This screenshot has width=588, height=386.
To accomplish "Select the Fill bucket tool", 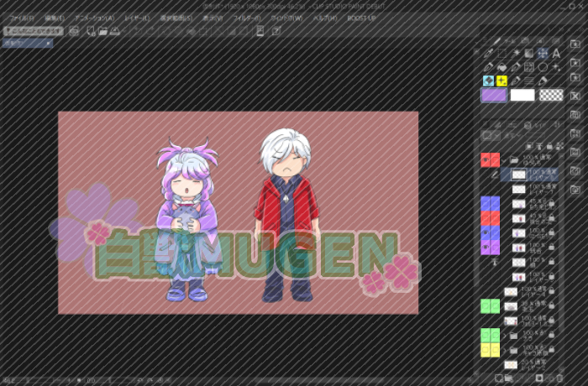I will [x=501, y=67].
